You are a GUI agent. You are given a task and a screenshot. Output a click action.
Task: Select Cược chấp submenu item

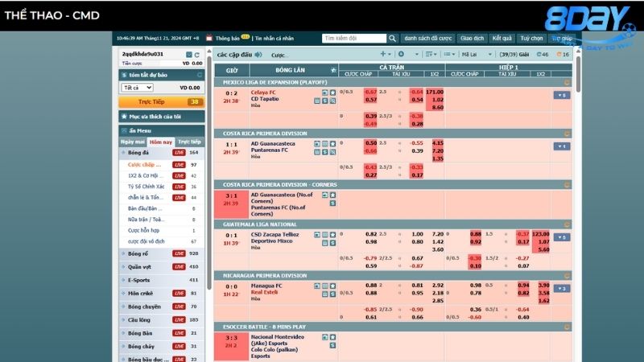[162, 165]
